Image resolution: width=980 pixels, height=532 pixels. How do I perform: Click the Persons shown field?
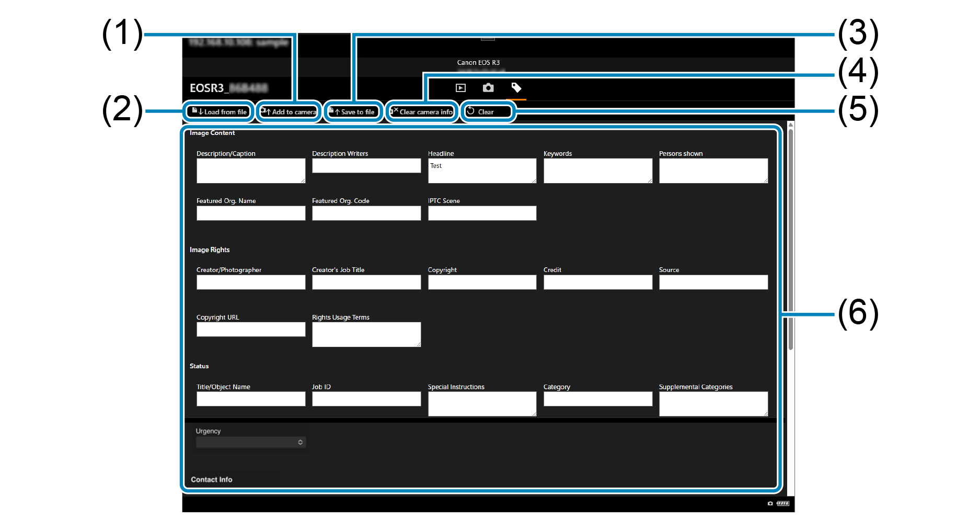(x=713, y=171)
